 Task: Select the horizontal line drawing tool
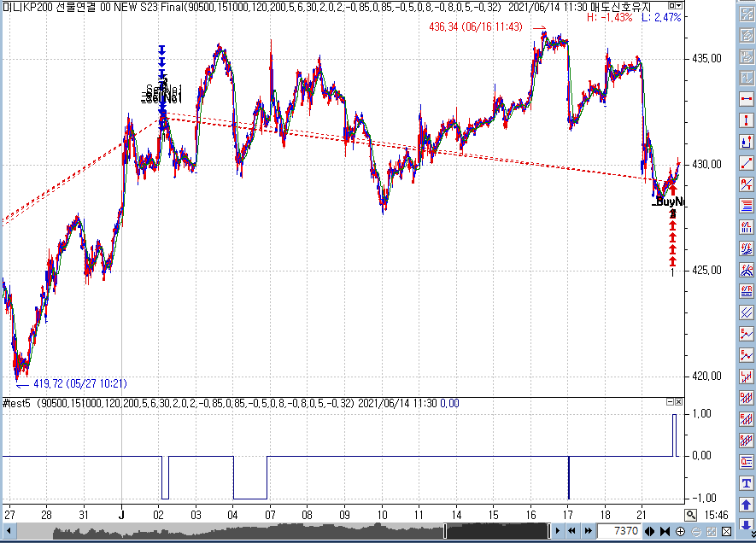pyautogui.click(x=747, y=98)
